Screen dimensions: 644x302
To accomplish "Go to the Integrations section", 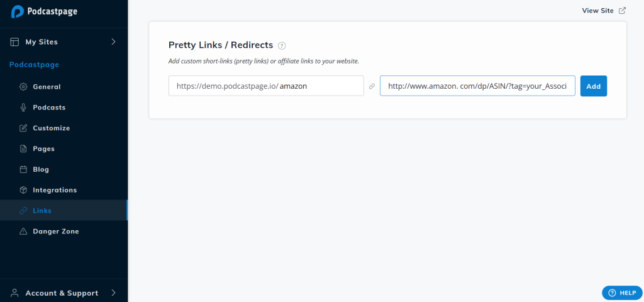I will pyautogui.click(x=55, y=190).
